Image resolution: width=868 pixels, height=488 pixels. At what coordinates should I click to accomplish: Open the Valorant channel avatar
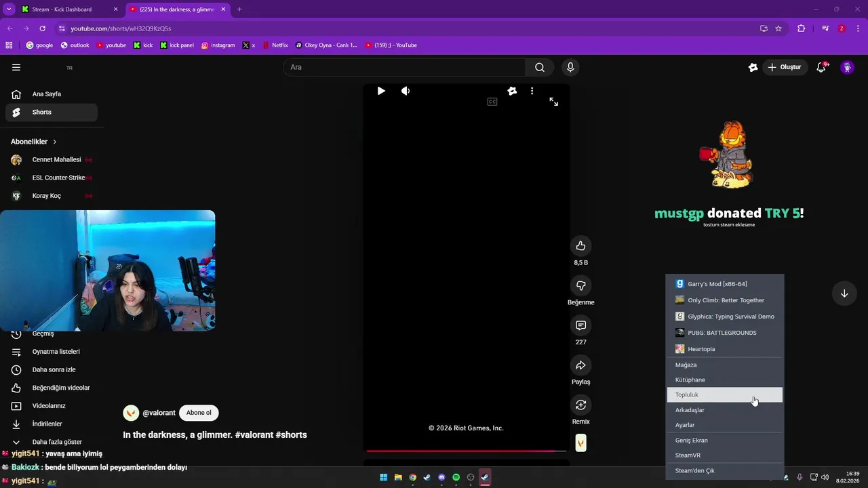(x=131, y=413)
